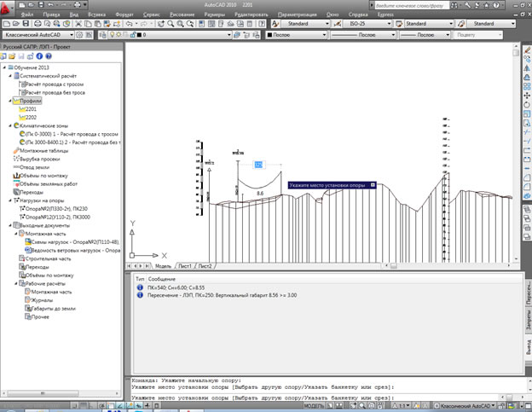Open the Параметризация menu
Viewport: 532px width, 412px height.
pyautogui.click(x=298, y=15)
